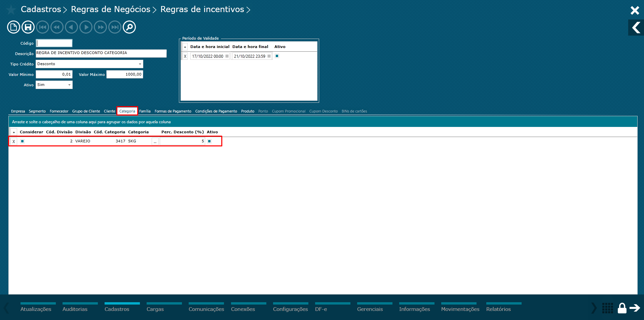Switch to the Empresa tab

(x=18, y=111)
